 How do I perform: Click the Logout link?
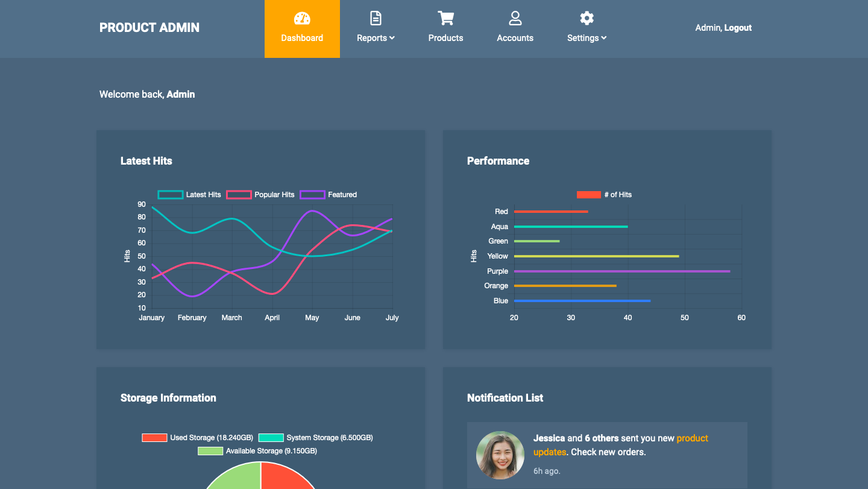738,28
